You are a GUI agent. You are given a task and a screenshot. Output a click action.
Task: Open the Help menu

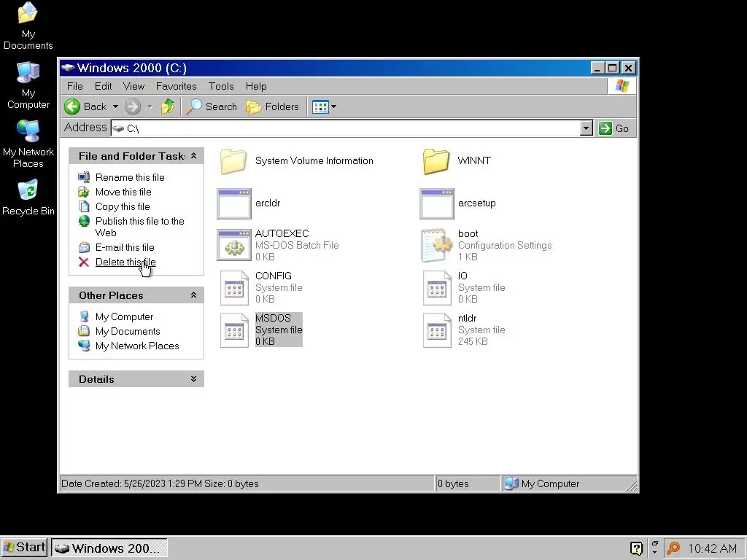pyautogui.click(x=256, y=86)
